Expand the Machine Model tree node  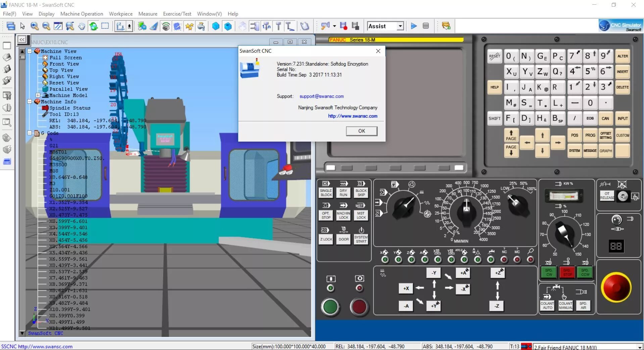tap(38, 95)
